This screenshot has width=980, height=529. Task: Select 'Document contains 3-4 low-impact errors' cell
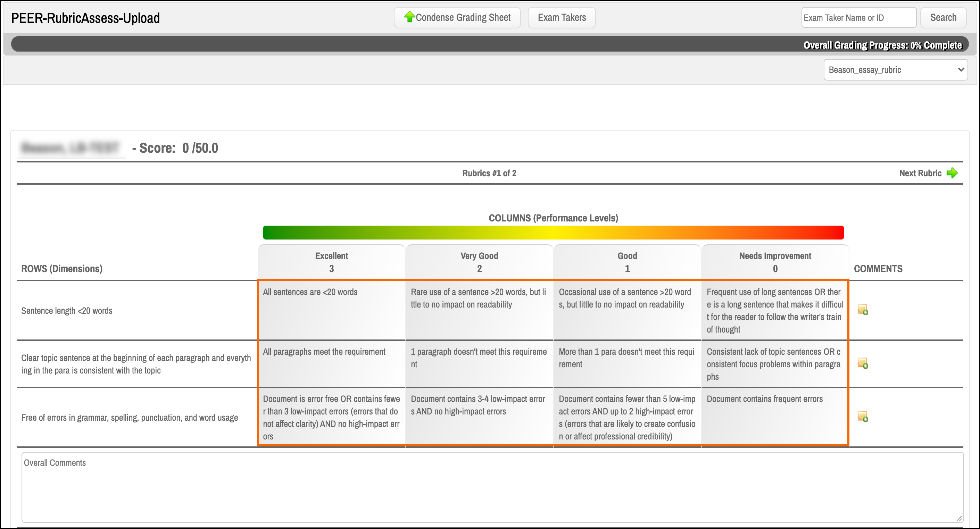479,417
